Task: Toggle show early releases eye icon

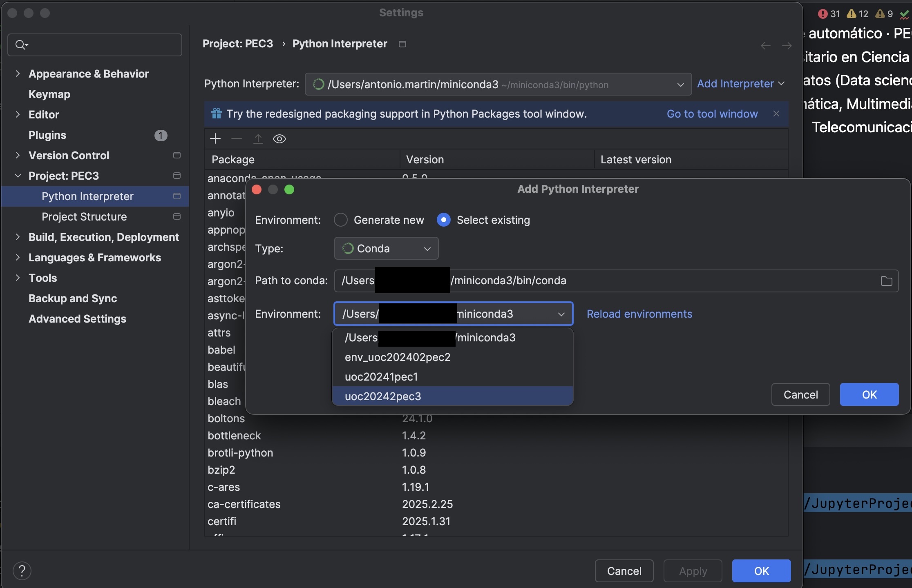Action: (x=279, y=139)
